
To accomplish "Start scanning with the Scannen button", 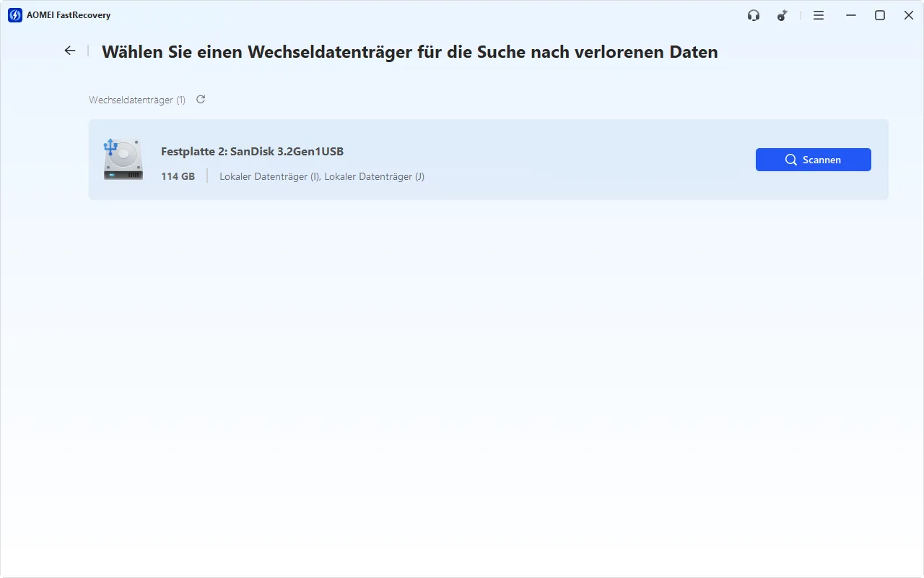I will click(x=814, y=160).
